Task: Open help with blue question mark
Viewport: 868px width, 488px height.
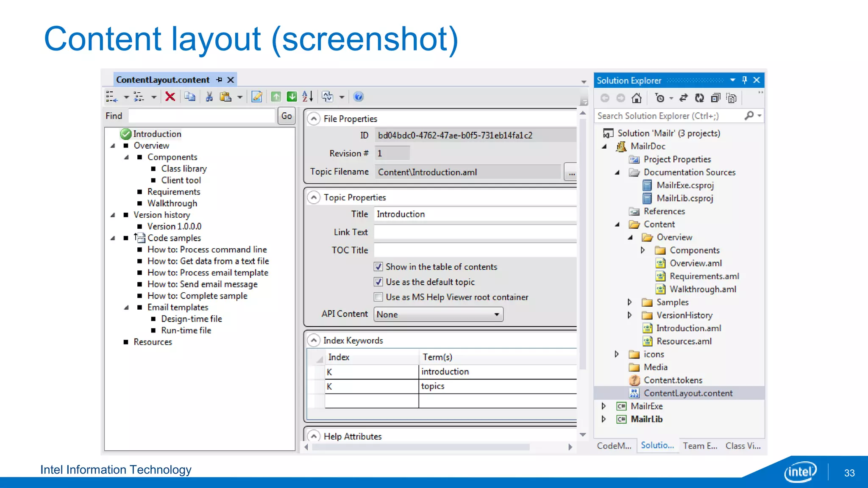Action: (358, 97)
